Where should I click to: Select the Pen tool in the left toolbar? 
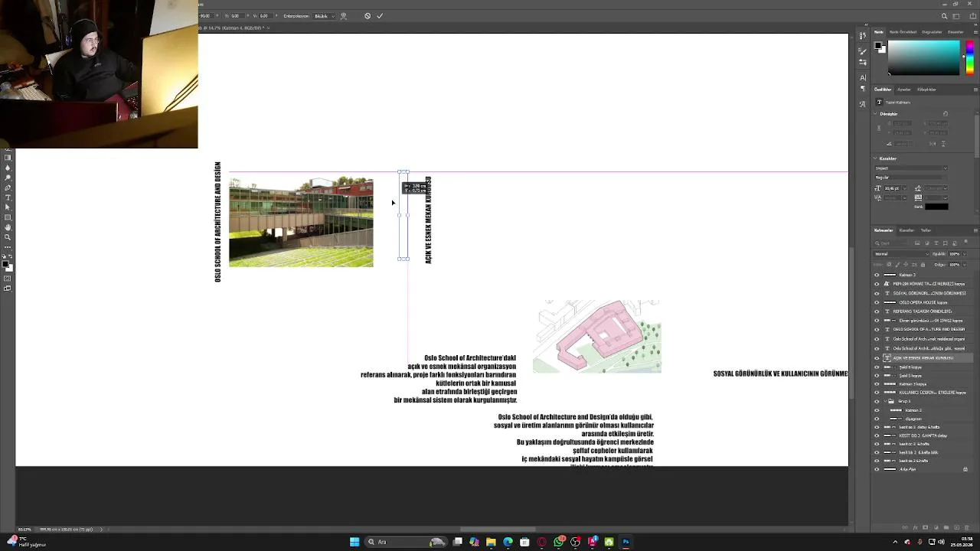(x=8, y=187)
